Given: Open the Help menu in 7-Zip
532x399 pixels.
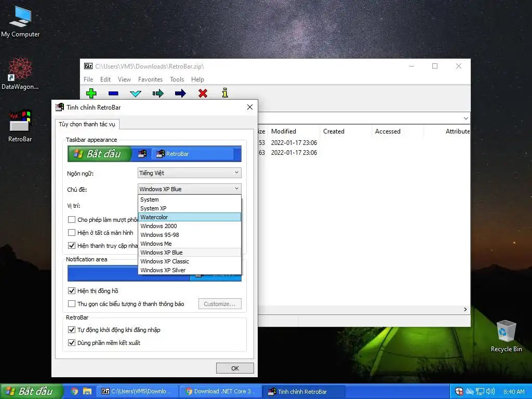Looking at the screenshot, I should tap(197, 79).
